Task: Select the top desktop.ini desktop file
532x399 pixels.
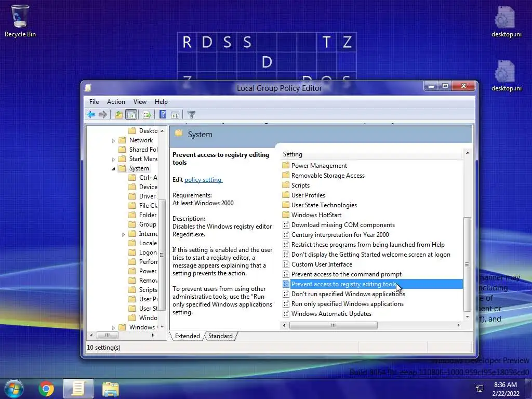Action: click(x=506, y=22)
